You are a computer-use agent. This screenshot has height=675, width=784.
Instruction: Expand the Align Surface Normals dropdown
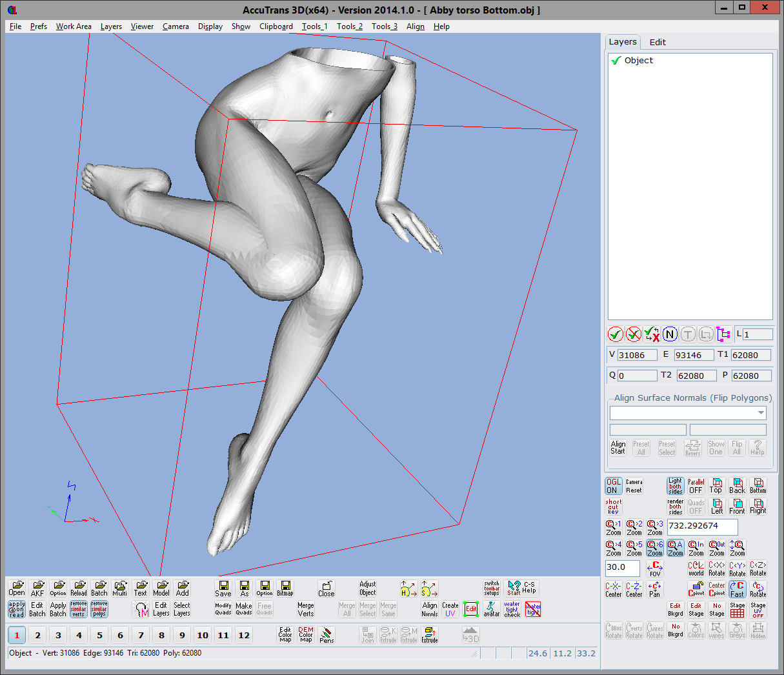[x=761, y=413]
